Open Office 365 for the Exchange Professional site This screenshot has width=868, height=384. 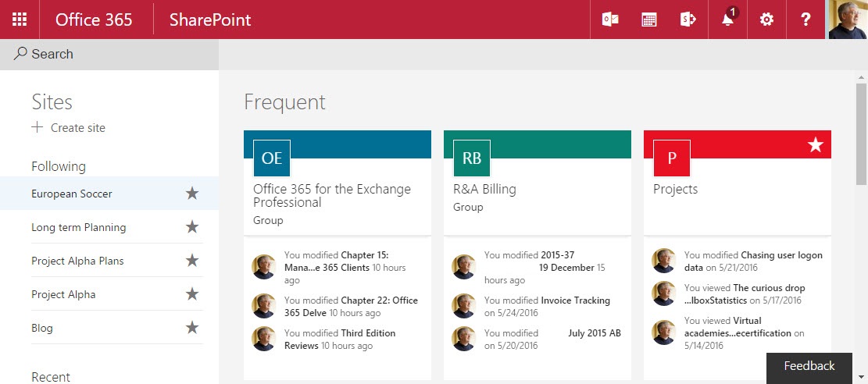331,195
